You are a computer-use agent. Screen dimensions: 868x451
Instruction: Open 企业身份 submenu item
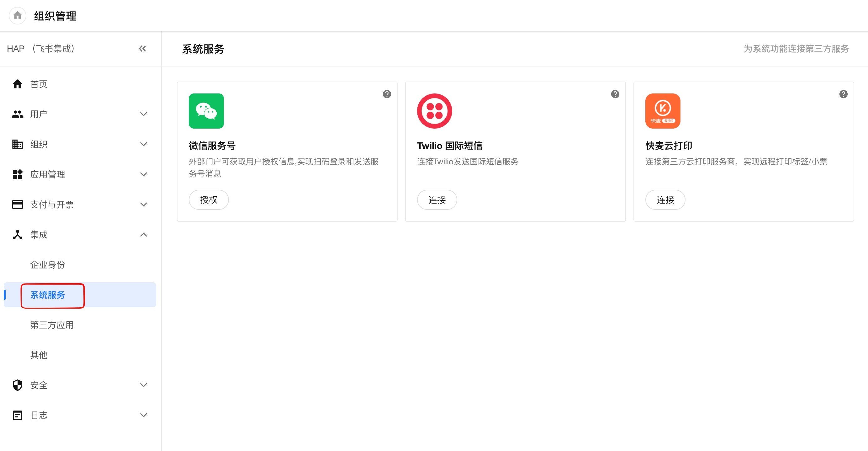(x=48, y=265)
